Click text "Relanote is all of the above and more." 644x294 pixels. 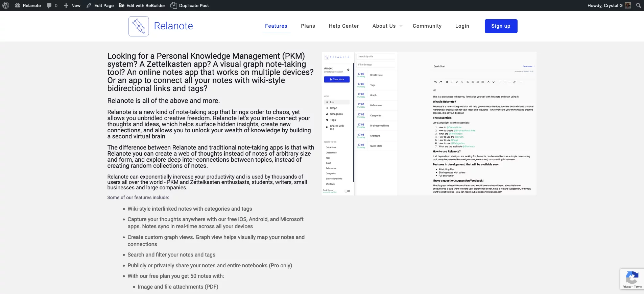(164, 101)
